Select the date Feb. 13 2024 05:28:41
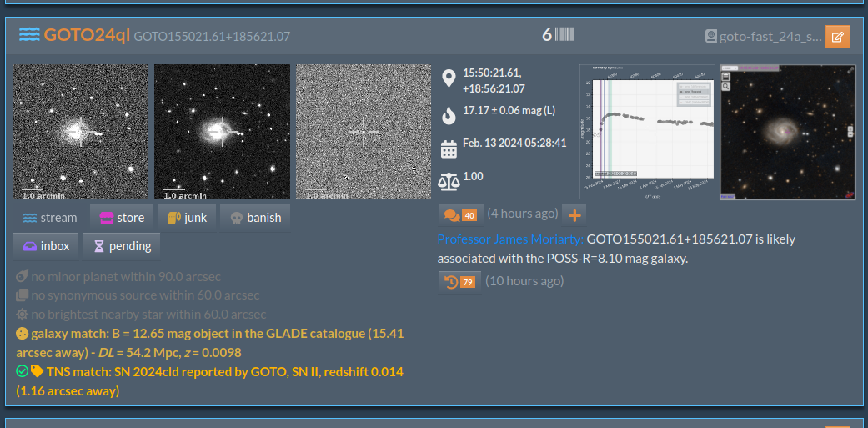This screenshot has height=428, width=868. [514, 143]
